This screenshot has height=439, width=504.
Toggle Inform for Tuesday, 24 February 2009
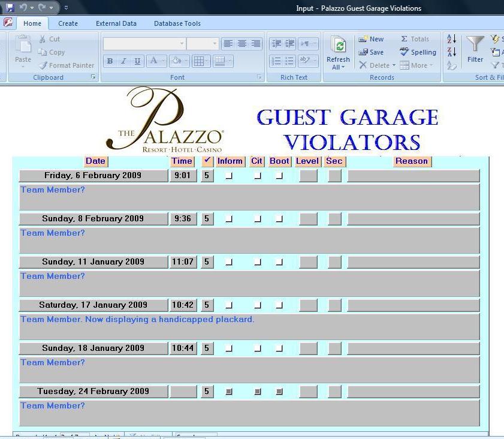tap(229, 392)
